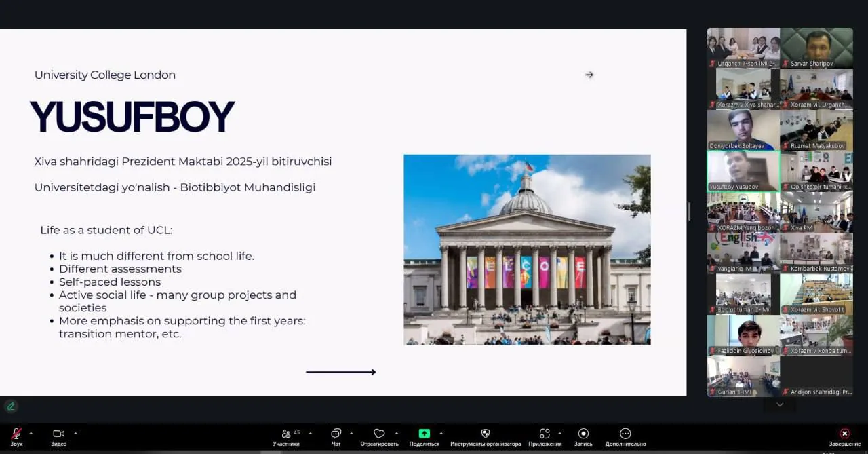Expand options arrow next to Чат
The image size is (868, 454).
coord(351,433)
